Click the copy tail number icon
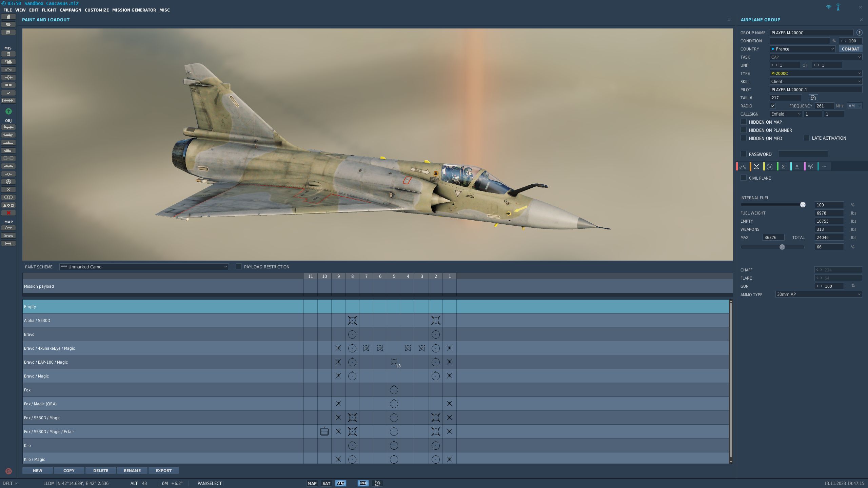Screen dimensions: 868x488 [x=813, y=97]
